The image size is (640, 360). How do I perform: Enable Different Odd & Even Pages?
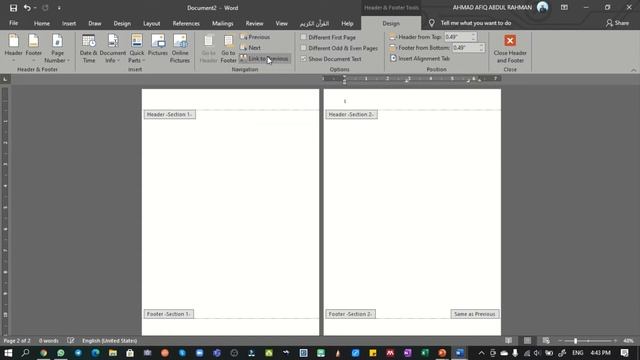(x=339, y=48)
